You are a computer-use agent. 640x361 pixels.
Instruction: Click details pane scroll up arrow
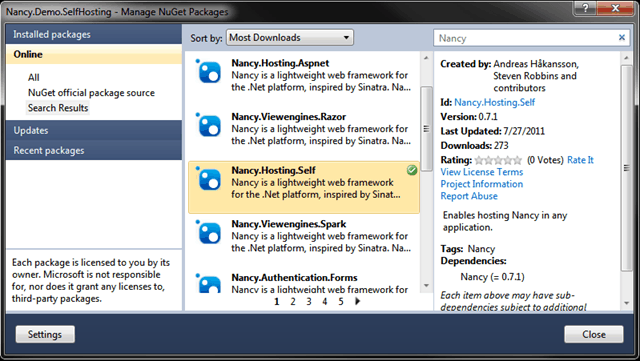coord(627,58)
